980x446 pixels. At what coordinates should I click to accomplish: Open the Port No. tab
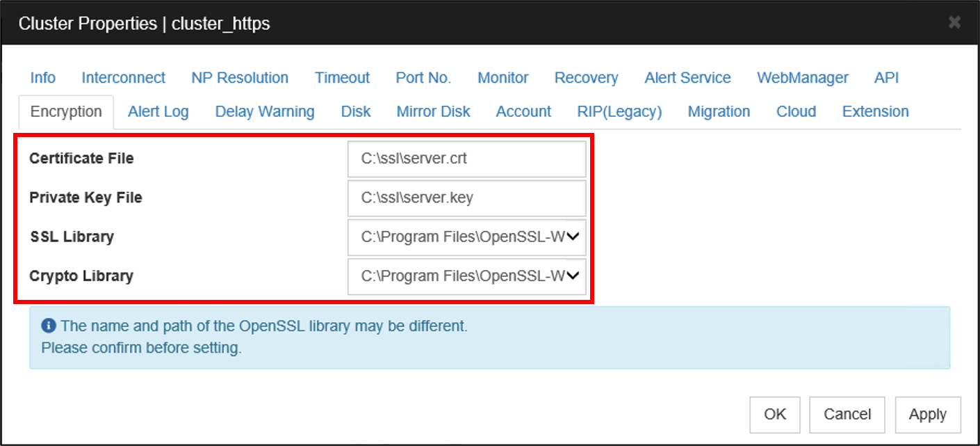[423, 78]
